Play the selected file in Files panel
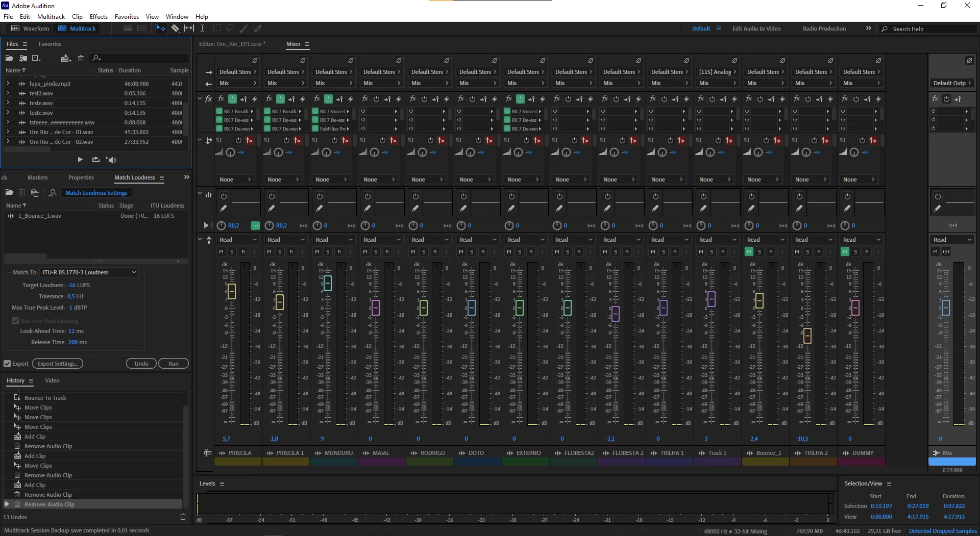 80,160
